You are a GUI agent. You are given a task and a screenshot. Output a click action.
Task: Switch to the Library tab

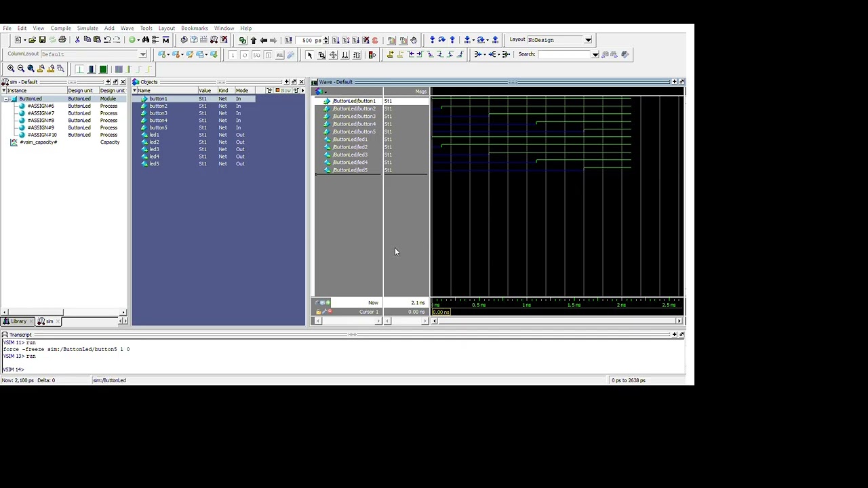tap(18, 321)
